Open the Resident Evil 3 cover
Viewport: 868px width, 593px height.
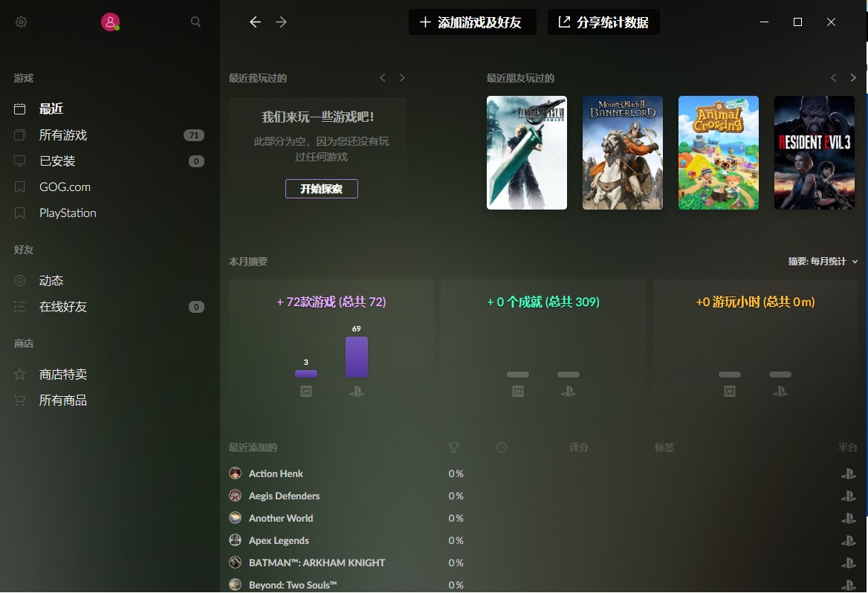coord(814,153)
